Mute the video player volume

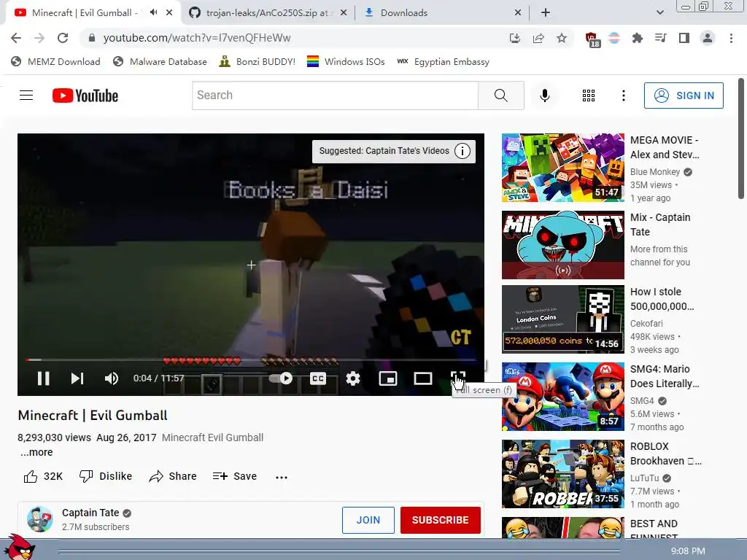pyautogui.click(x=111, y=378)
